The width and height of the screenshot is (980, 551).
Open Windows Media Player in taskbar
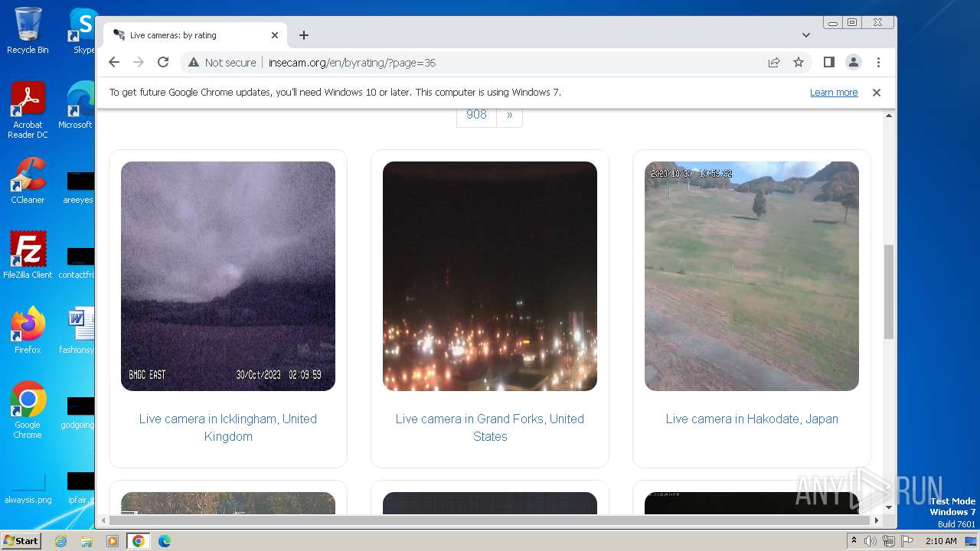click(113, 541)
